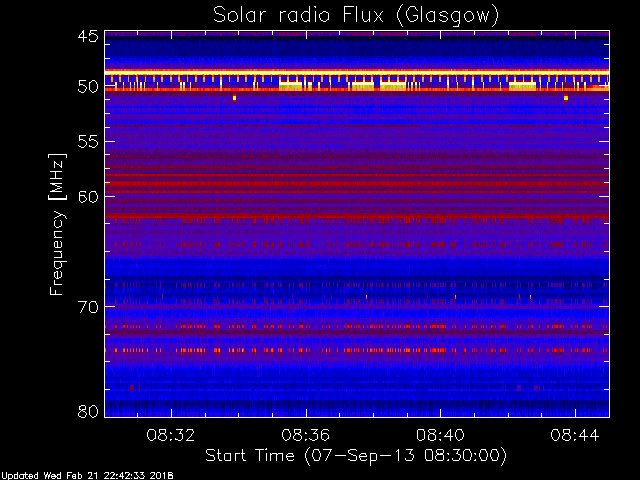Click the '60' frequency tick label
Image resolution: width=640 pixels, height=480 pixels.
pos(88,197)
